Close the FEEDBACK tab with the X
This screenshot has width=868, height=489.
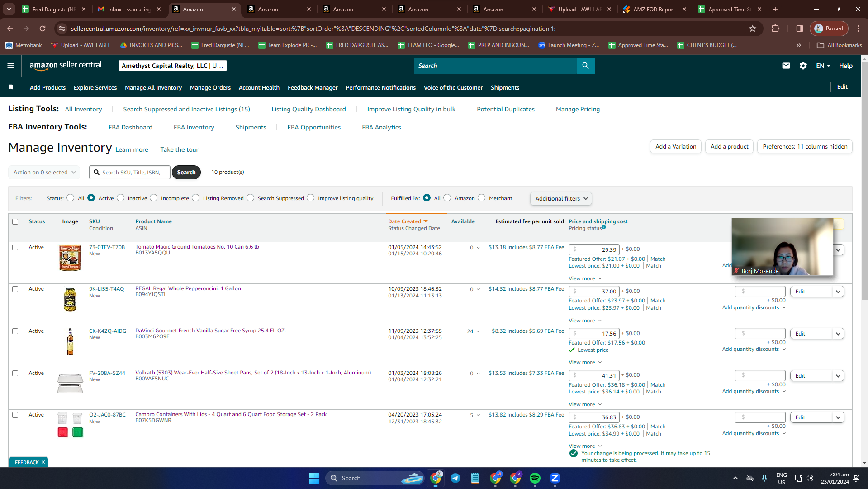tap(43, 462)
